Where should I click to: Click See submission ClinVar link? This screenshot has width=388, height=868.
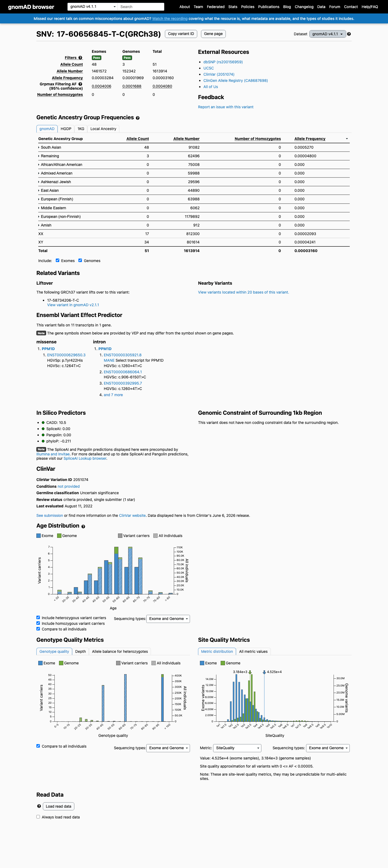pyautogui.click(x=50, y=516)
